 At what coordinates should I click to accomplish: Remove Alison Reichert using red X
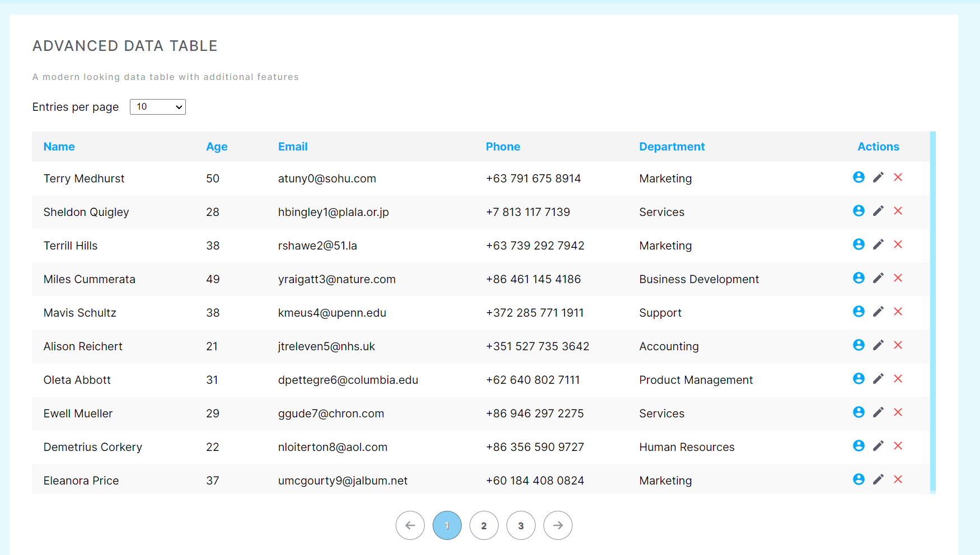click(898, 345)
